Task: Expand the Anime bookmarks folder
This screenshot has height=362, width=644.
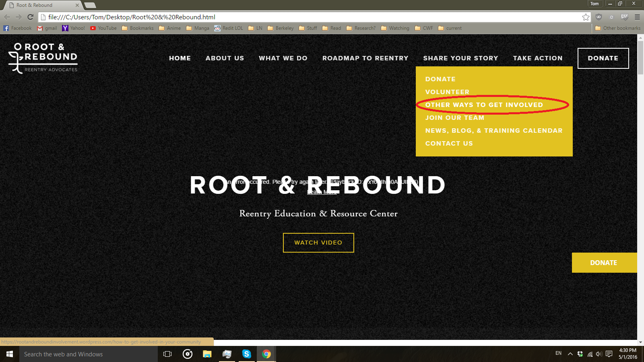Action: tap(170, 28)
